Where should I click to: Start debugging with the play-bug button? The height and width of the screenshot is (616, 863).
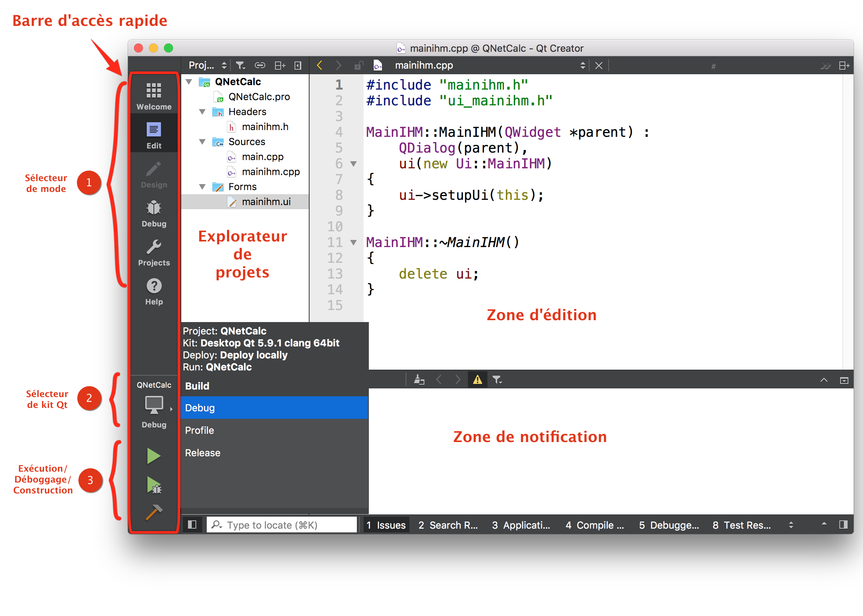pyautogui.click(x=154, y=485)
